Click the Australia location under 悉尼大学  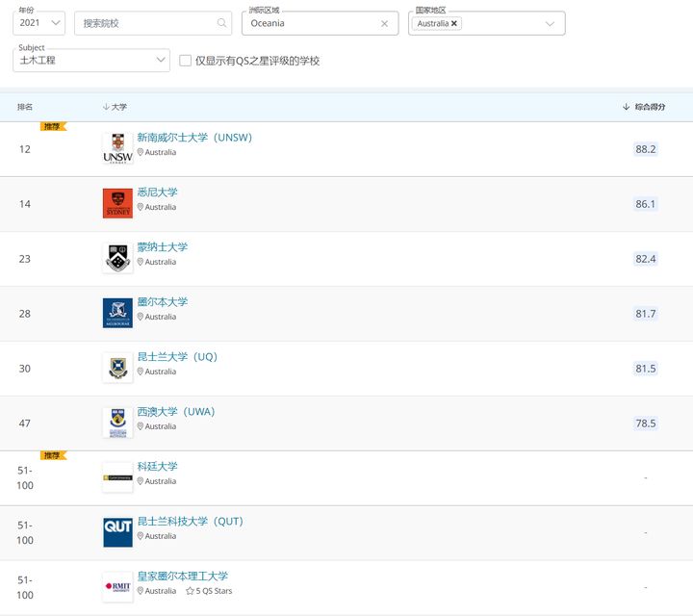tap(157, 207)
